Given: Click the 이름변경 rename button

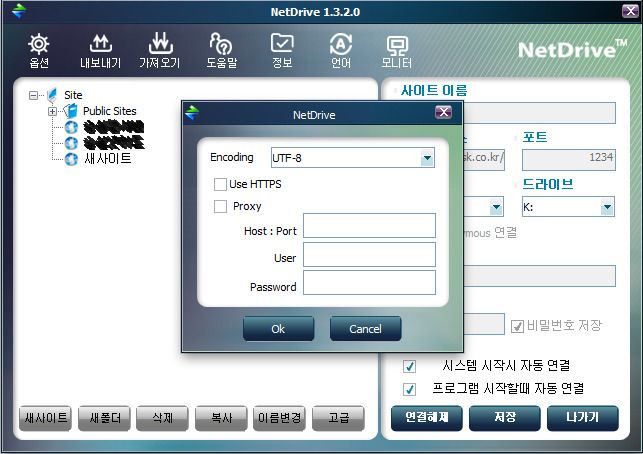Looking at the screenshot, I should (x=279, y=418).
